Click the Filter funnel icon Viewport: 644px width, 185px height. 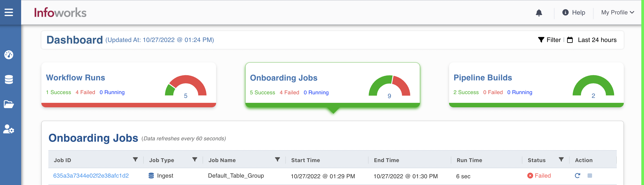point(541,40)
